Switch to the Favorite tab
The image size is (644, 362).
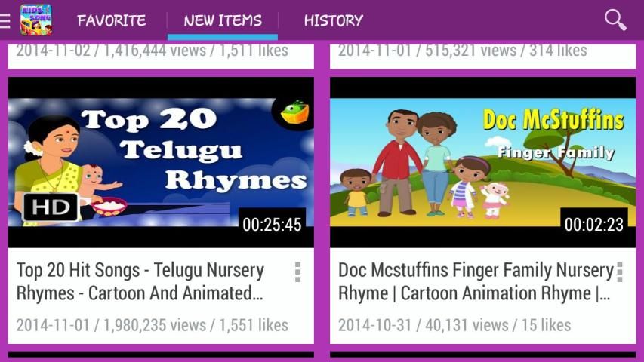click(112, 20)
